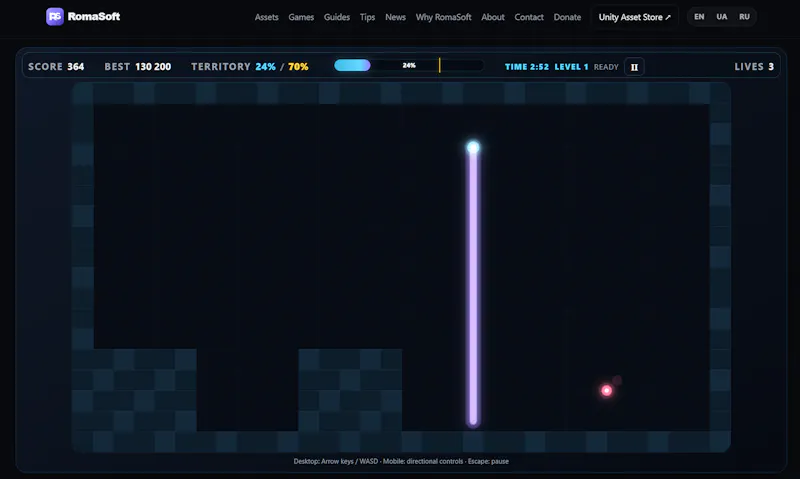
Task: Click the yellow 70% goal marker
Action: (x=439, y=65)
